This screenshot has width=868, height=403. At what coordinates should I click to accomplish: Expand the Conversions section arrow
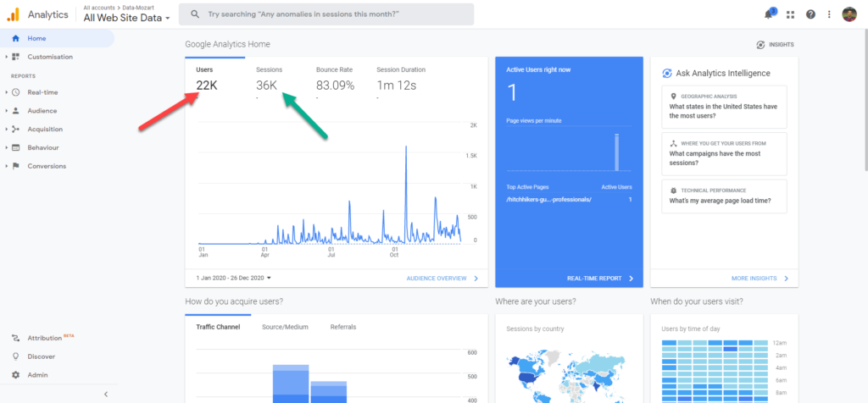tap(6, 166)
